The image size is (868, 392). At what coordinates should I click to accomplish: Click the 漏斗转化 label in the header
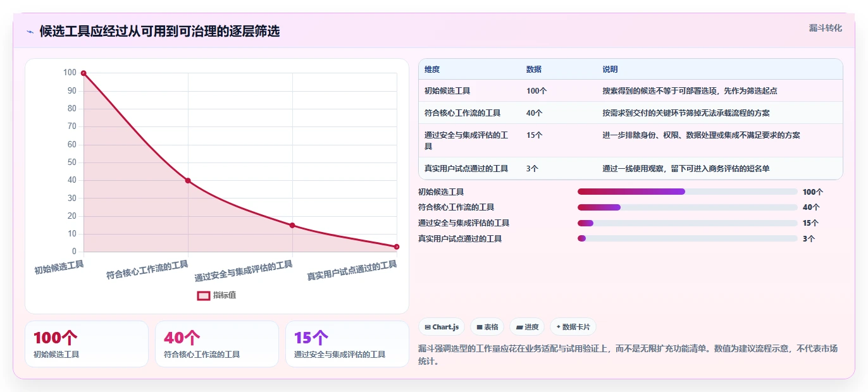coord(826,28)
